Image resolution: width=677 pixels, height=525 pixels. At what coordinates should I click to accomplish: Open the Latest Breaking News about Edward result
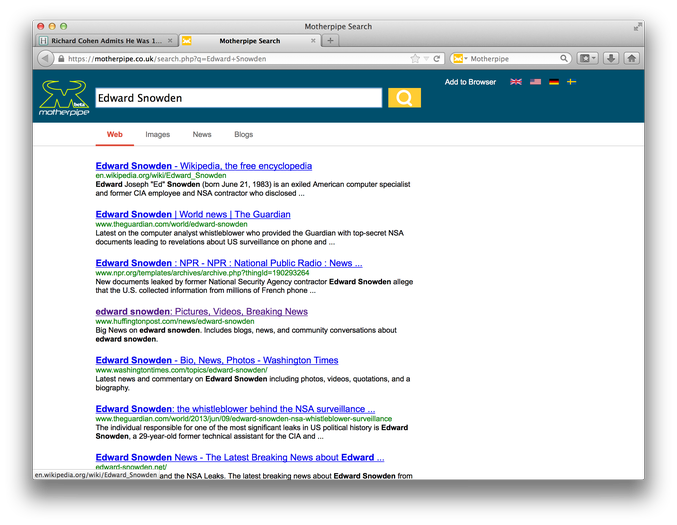[240, 457]
